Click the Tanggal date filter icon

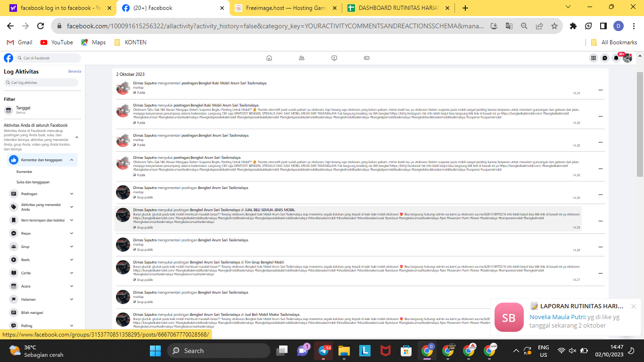click(x=8, y=110)
